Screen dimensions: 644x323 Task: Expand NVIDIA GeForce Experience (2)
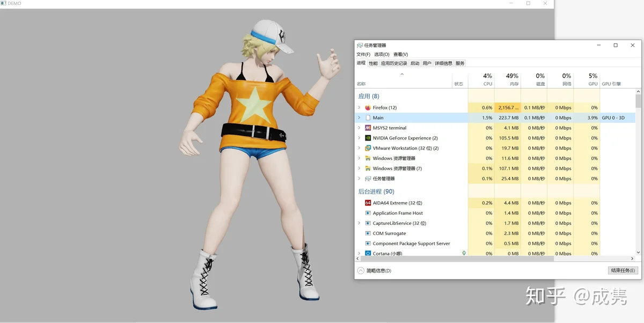[359, 138]
